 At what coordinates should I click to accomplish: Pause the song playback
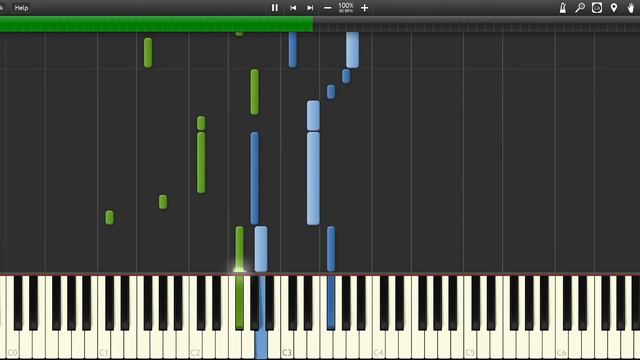275,8
